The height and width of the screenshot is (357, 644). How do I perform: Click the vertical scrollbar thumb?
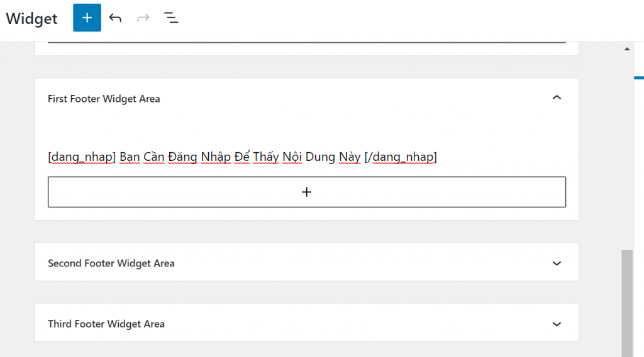click(627, 303)
